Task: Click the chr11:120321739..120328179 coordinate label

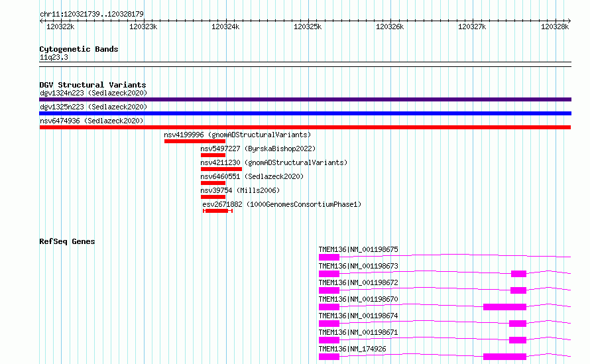Action: tap(91, 14)
